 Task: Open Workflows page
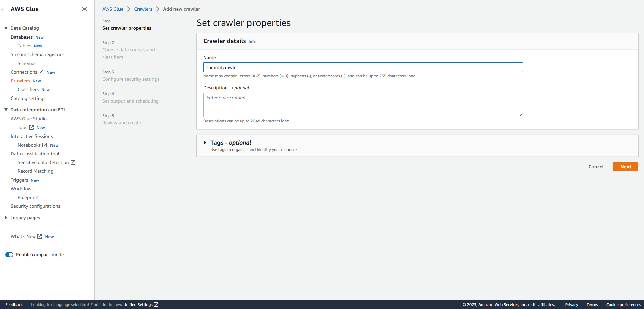coord(22,189)
